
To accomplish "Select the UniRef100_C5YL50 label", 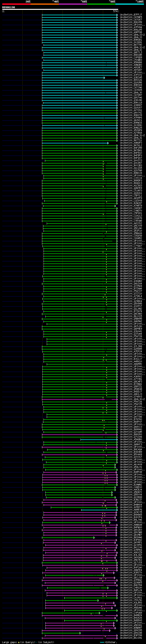I will [131, 600].
